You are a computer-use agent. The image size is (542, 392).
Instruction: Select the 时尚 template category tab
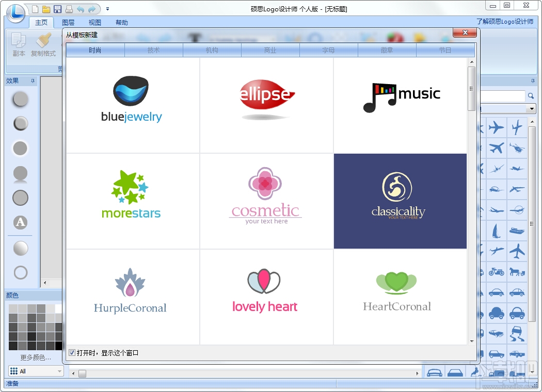tap(95, 51)
